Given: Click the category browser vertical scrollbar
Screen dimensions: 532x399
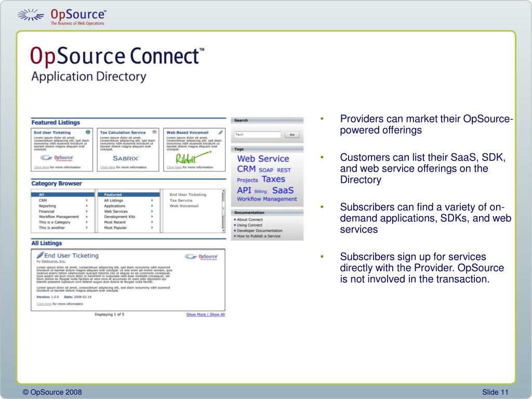Looking at the screenshot, I should (223, 211).
